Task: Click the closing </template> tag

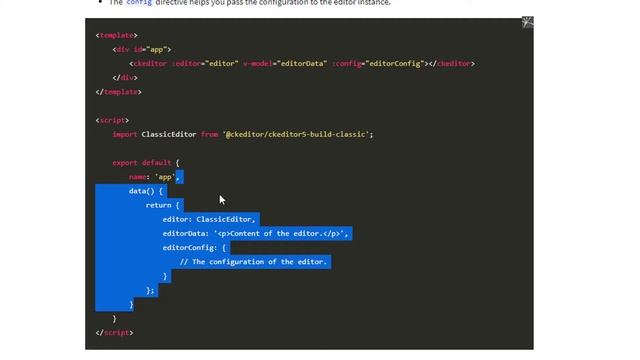Action: 118,92
